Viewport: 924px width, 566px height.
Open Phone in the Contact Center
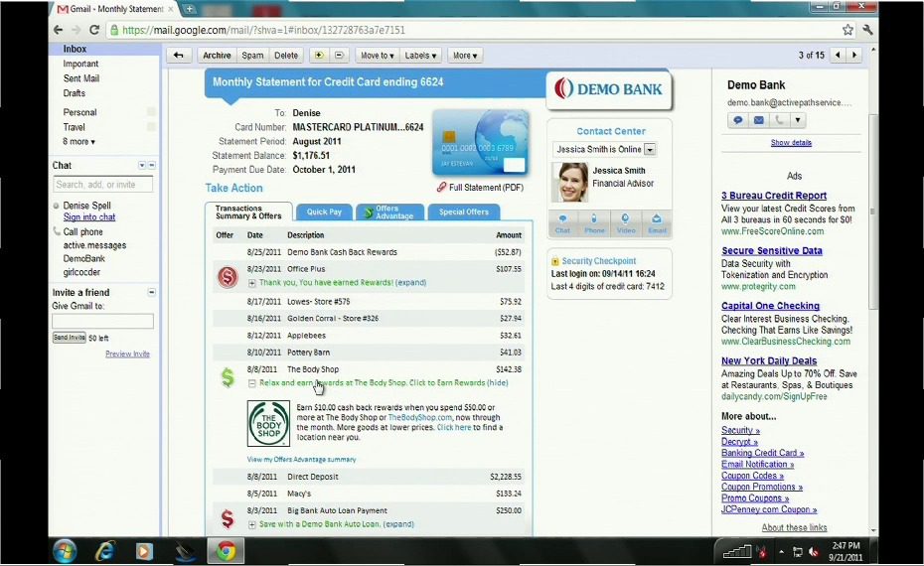point(594,223)
